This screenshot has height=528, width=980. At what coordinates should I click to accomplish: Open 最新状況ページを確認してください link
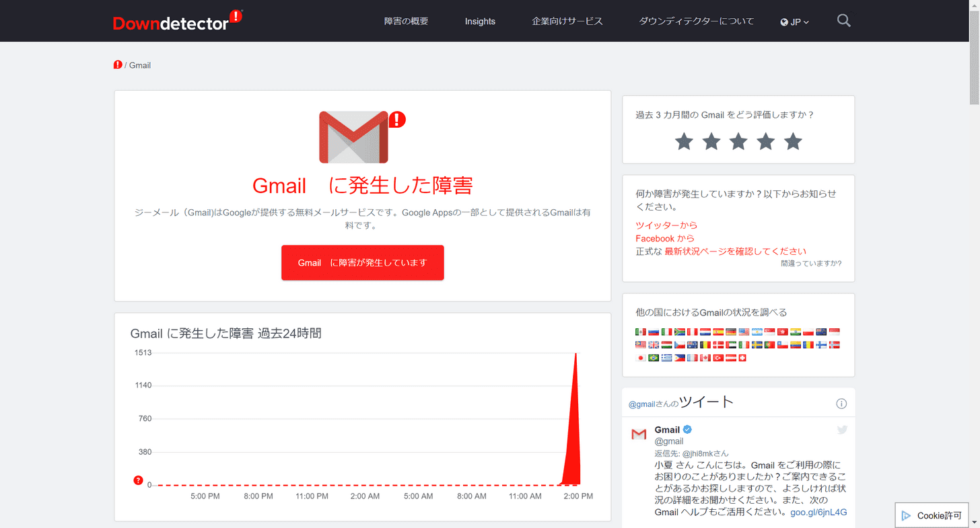tap(736, 252)
